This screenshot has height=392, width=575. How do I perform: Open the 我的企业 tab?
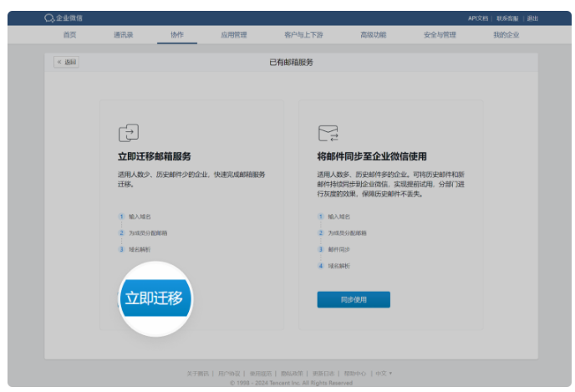(x=506, y=35)
